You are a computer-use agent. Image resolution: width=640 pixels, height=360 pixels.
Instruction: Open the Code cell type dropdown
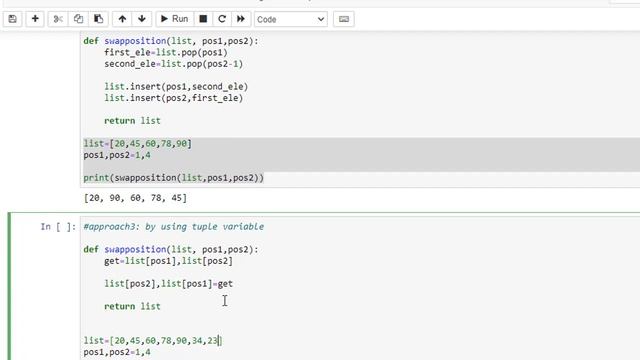coord(291,19)
